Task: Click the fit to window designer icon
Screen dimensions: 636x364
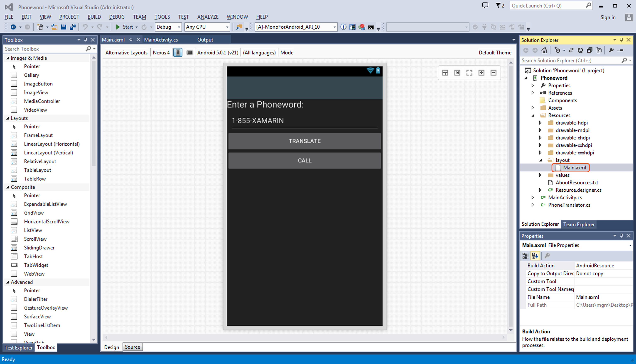Action: point(469,73)
